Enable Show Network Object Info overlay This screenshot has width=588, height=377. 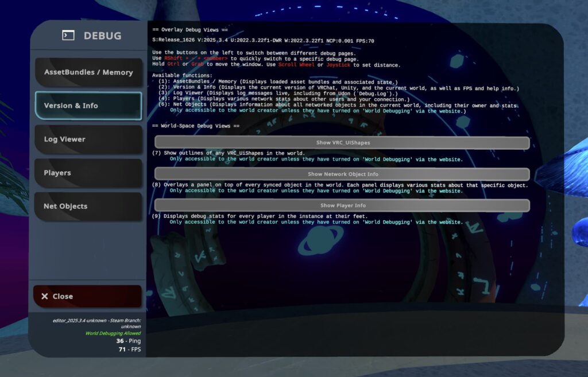[x=342, y=174]
